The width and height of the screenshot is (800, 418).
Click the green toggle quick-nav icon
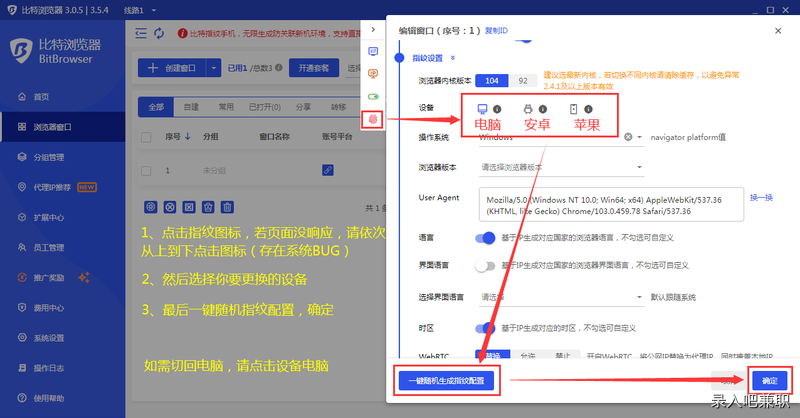coord(373,96)
